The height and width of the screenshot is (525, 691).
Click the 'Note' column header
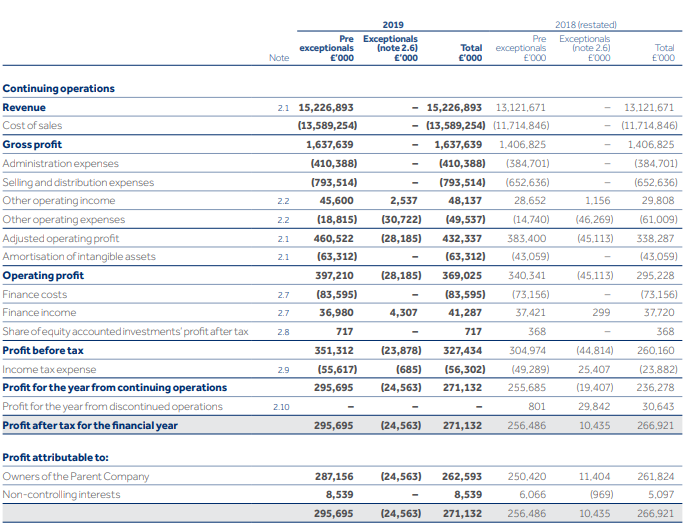click(279, 58)
